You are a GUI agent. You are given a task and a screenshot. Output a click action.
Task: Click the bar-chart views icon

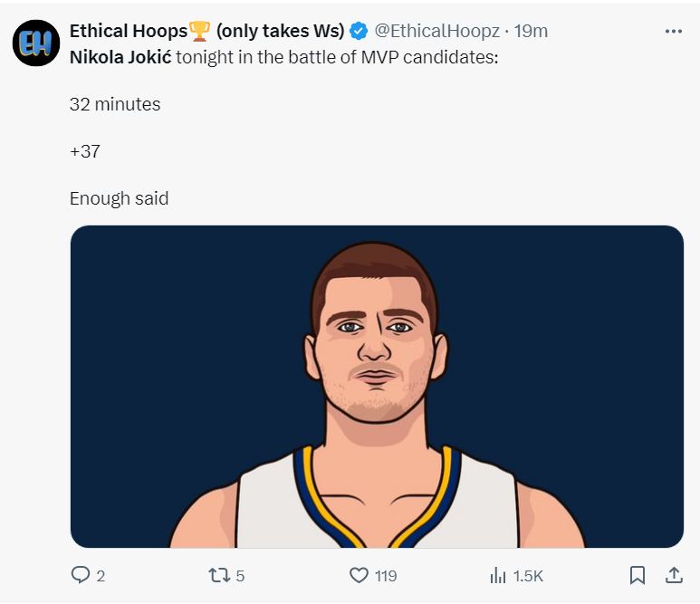(x=497, y=575)
